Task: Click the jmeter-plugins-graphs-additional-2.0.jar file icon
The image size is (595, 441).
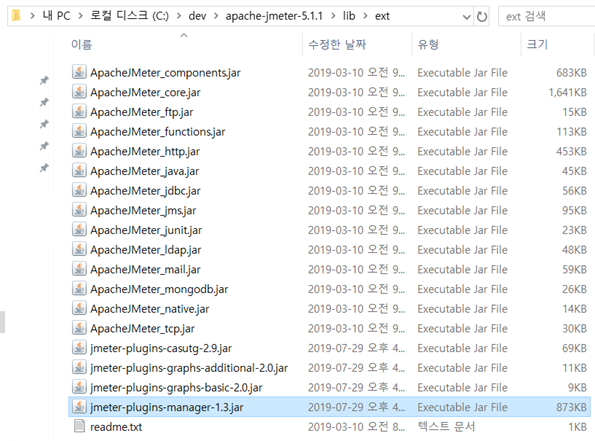Action: (x=79, y=367)
